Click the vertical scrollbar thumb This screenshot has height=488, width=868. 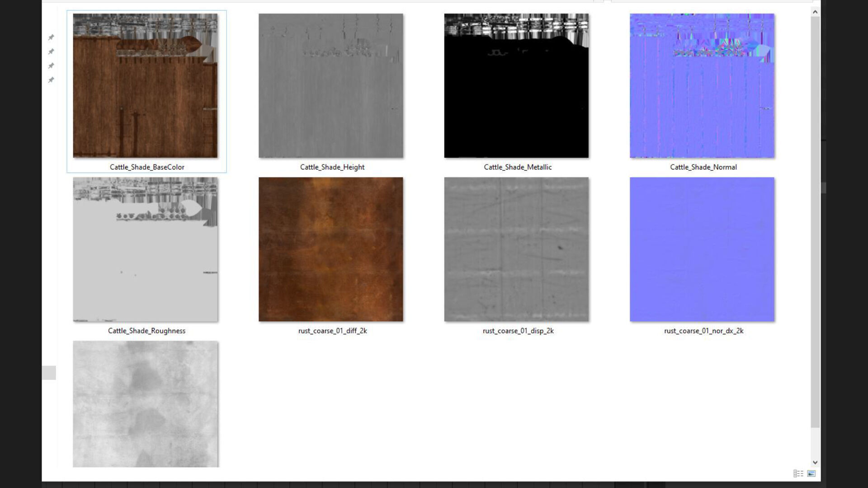pyautogui.click(x=815, y=221)
